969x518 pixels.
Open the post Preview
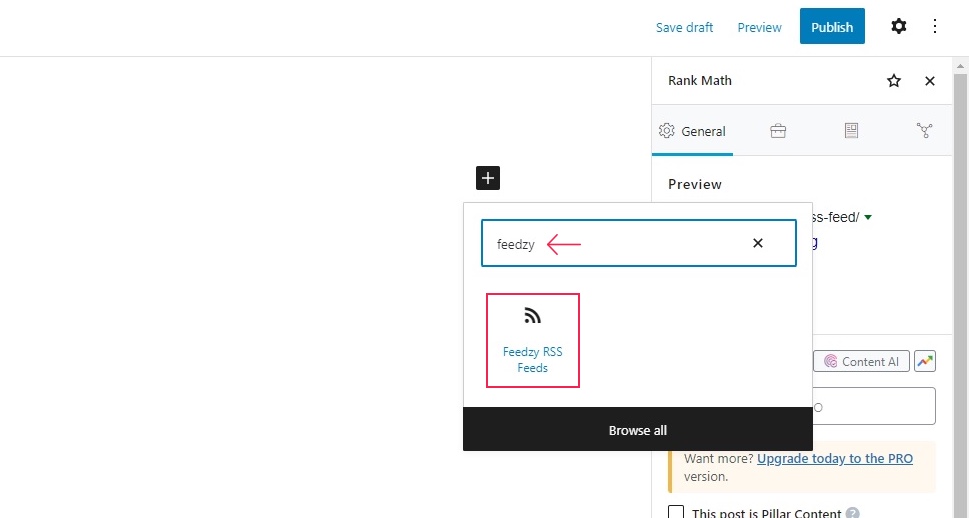tap(759, 27)
